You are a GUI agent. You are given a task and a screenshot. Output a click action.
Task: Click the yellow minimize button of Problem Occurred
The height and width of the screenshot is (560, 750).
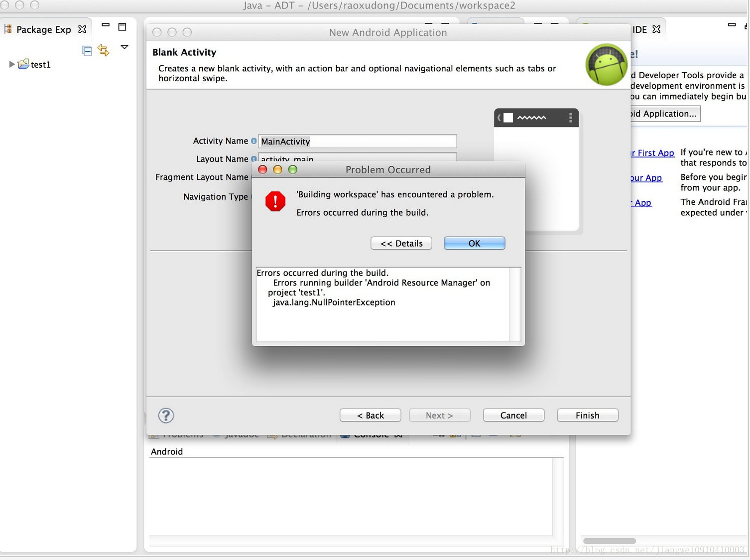click(277, 169)
